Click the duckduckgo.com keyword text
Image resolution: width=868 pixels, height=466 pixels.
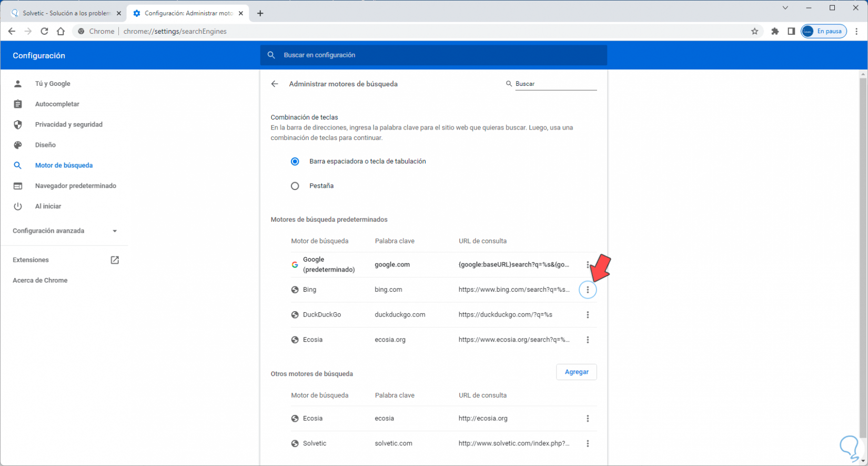[x=400, y=315]
